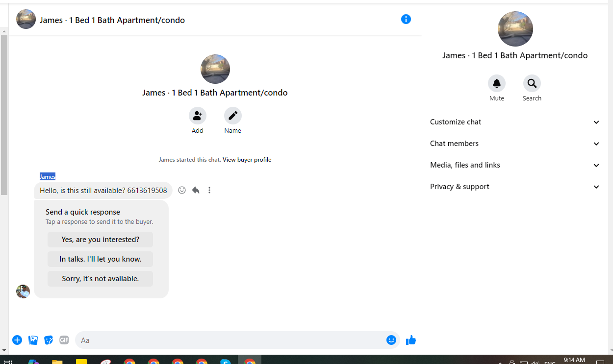This screenshot has height=364, width=613.
Task: Click the left scrollbar up arrow
Action: tap(4, 31)
